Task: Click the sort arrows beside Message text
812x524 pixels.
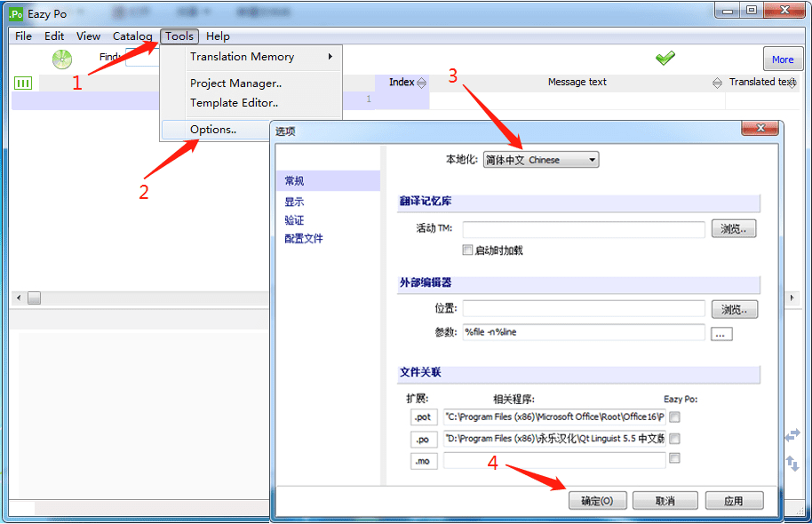Action: pyautogui.click(x=717, y=83)
